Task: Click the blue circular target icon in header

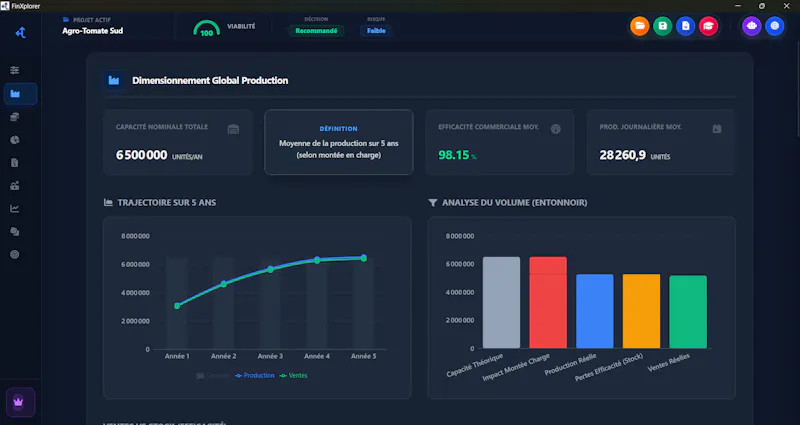Action: pyautogui.click(x=774, y=26)
